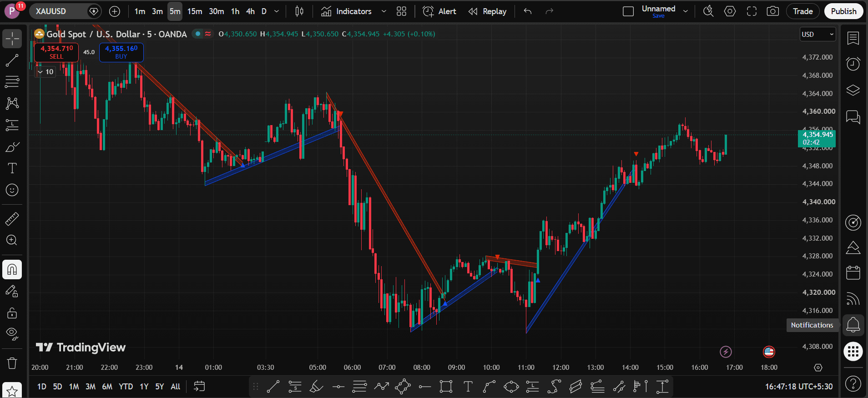
Task: Open the Unnamed layout dropdown arrow
Action: [x=686, y=11]
